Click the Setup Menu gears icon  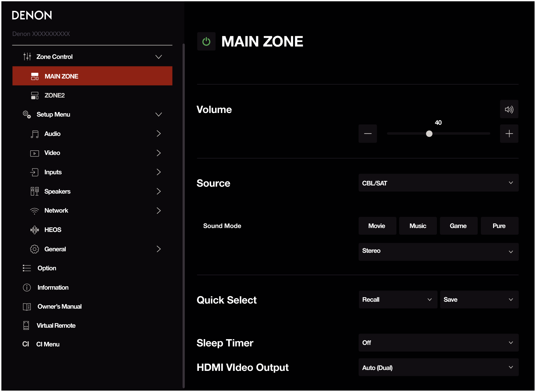[27, 114]
